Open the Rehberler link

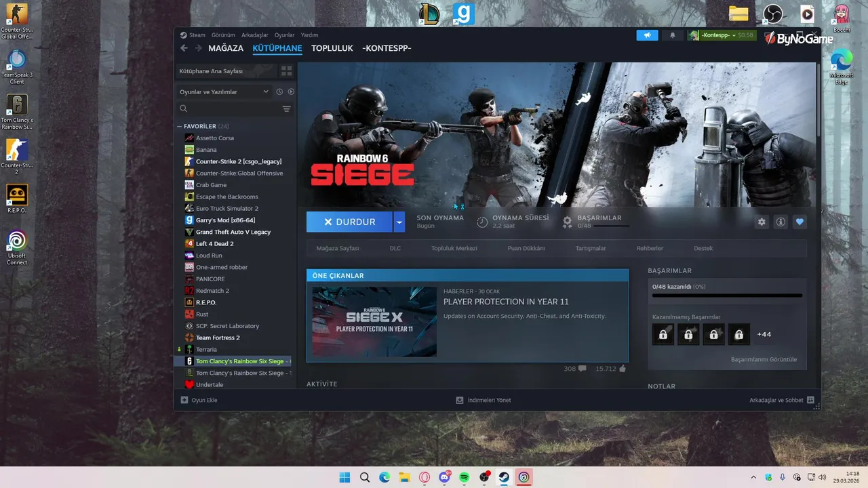pyautogui.click(x=650, y=248)
